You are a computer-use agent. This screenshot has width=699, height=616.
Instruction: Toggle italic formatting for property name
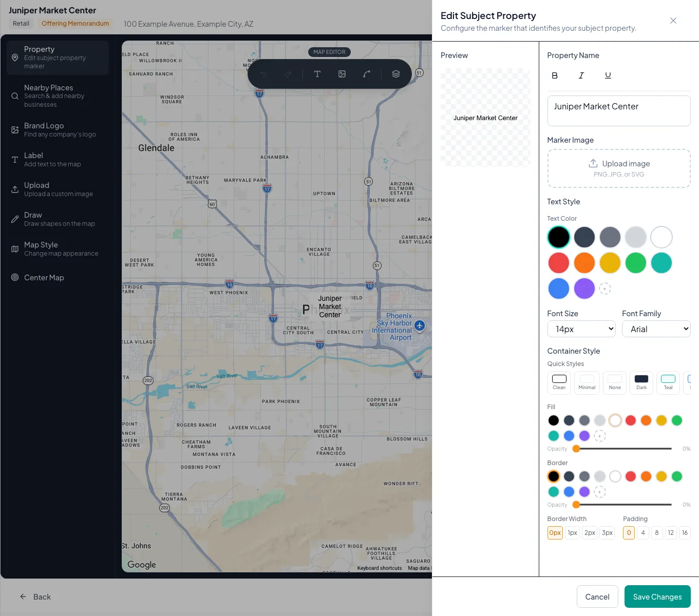(581, 75)
